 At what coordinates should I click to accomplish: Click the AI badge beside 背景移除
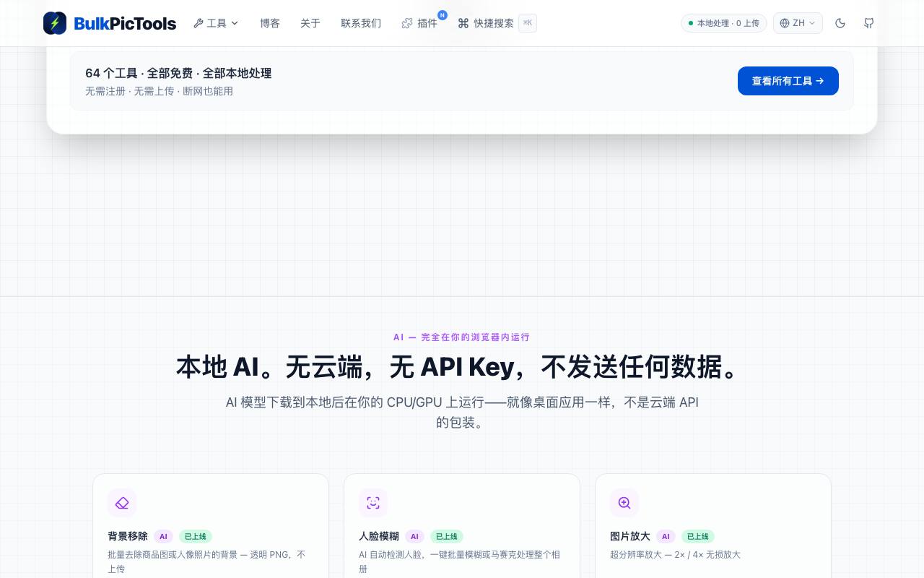(163, 536)
